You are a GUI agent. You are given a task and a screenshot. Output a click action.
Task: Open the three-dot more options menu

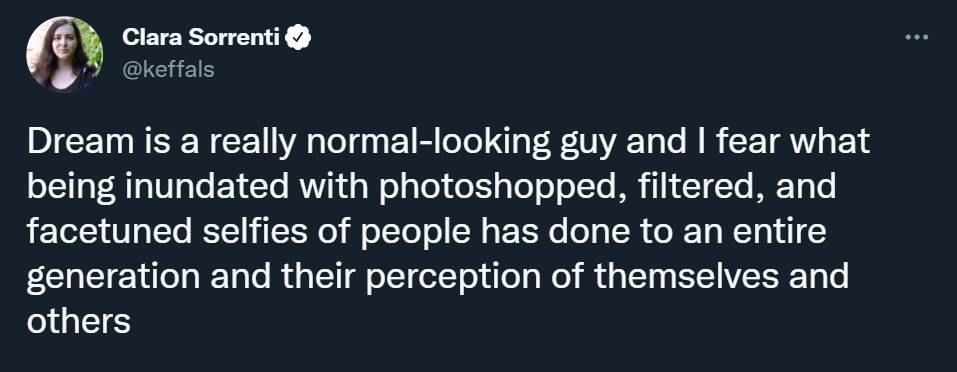[x=916, y=38]
